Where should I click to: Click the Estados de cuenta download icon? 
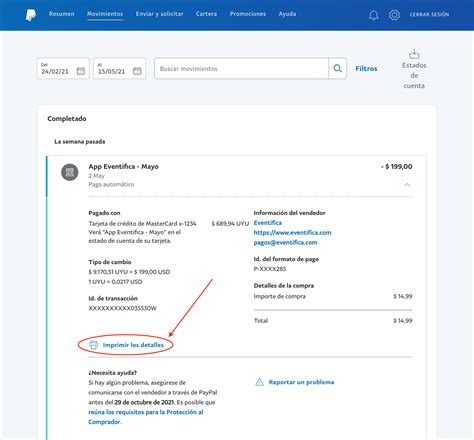click(x=414, y=54)
